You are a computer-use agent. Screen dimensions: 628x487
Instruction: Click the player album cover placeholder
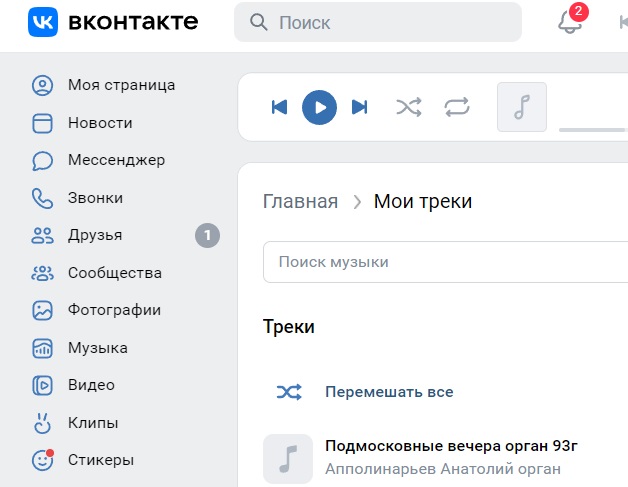pos(522,107)
